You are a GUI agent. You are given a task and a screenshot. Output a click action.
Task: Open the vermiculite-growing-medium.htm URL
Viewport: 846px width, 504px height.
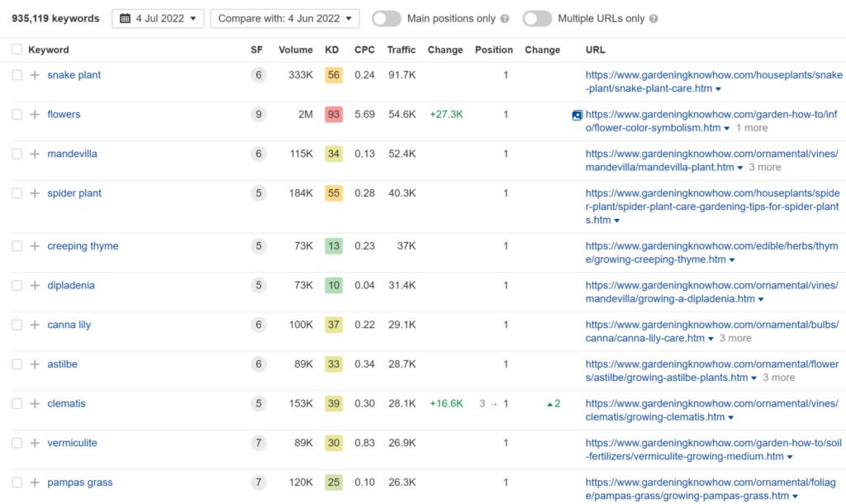(713, 449)
